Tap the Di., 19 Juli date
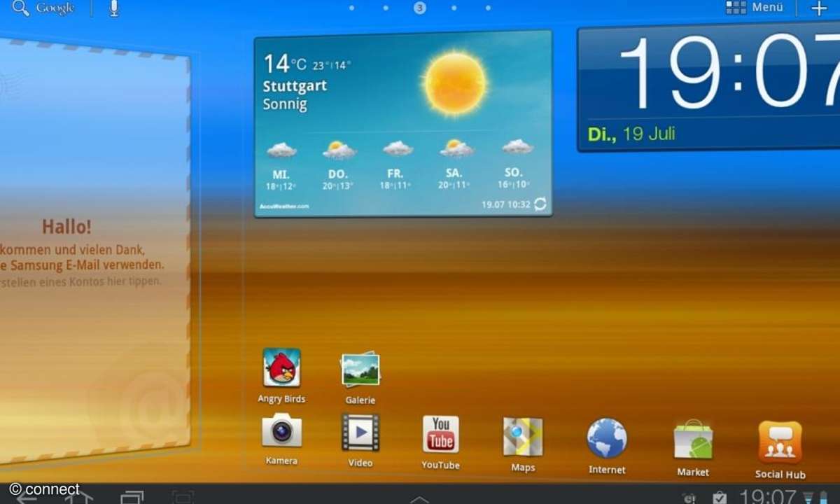 (632, 134)
